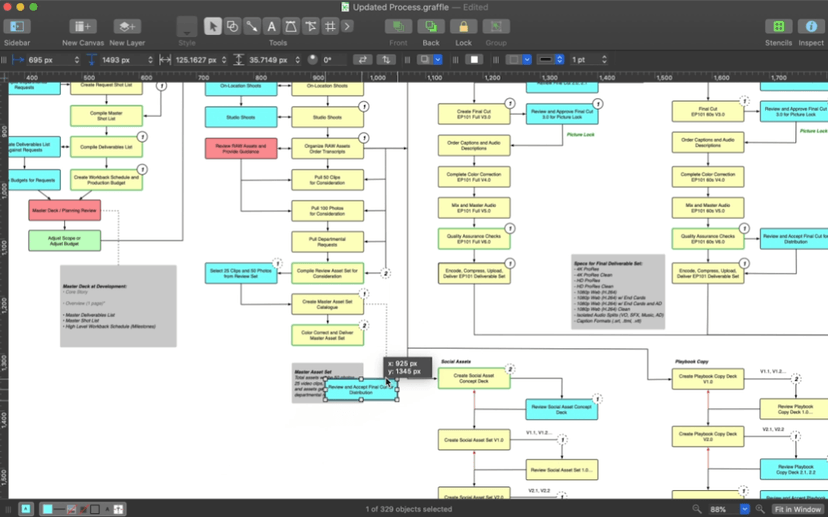
Task: Select the Select 25 Clips and 50 Photos box
Action: (241, 273)
